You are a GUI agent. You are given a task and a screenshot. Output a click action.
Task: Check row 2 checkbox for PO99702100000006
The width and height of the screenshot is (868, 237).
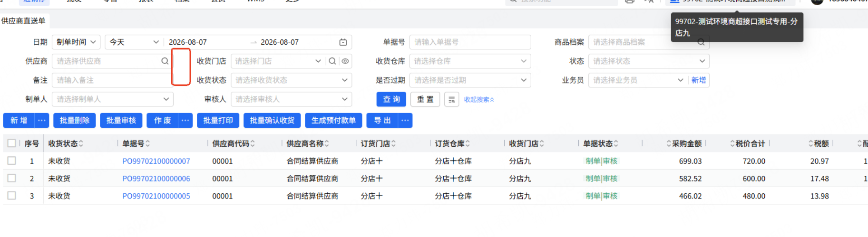(12, 178)
